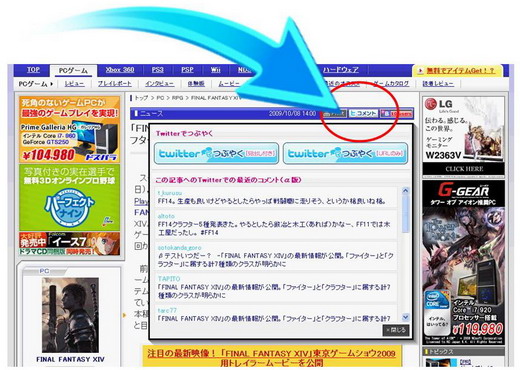Tweet with headline via left twitter button
The height and width of the screenshot is (370, 520).
[216, 153]
